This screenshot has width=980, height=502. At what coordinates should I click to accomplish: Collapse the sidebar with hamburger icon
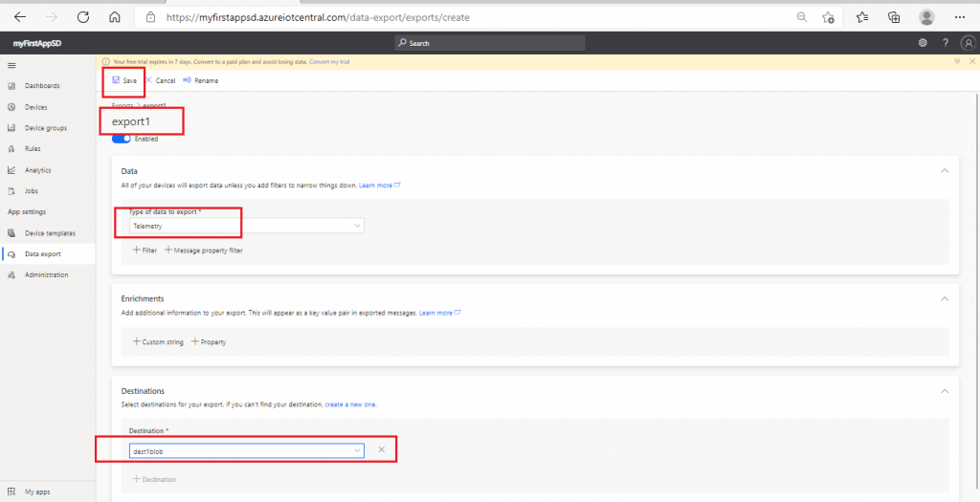click(11, 65)
